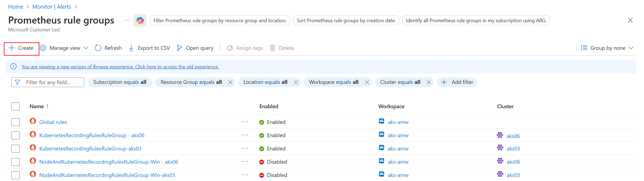Open query in Resource Graph

tap(195, 48)
